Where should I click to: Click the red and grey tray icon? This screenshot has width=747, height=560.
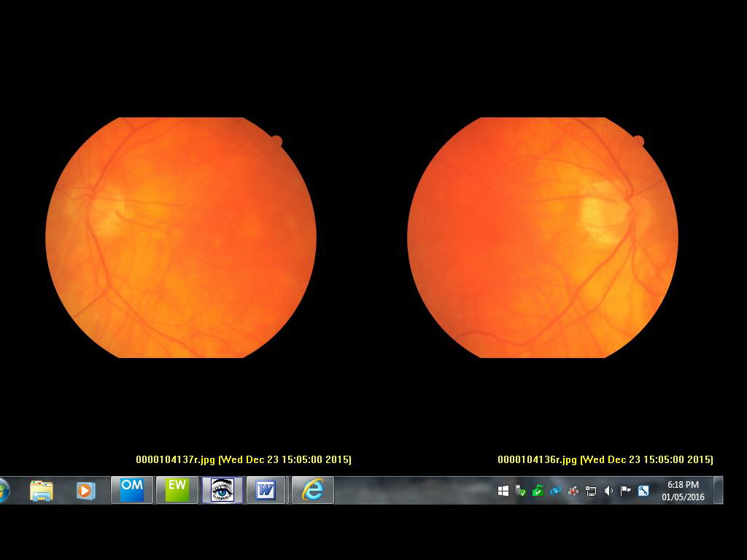[573, 491]
